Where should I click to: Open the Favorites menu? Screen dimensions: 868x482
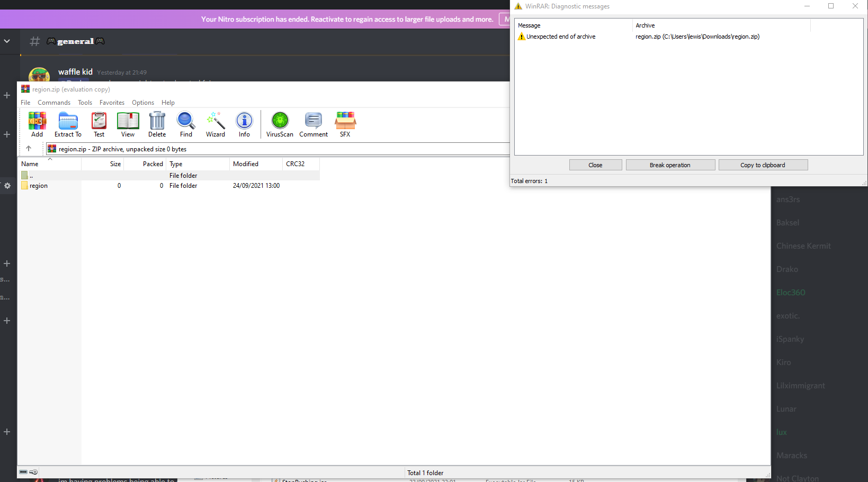tap(112, 103)
